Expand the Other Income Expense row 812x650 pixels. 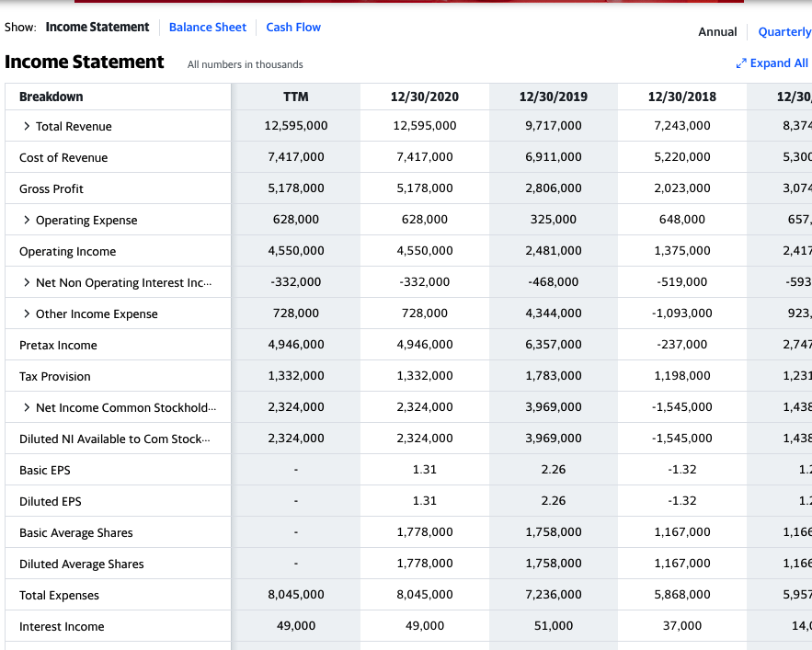pyautogui.click(x=27, y=314)
